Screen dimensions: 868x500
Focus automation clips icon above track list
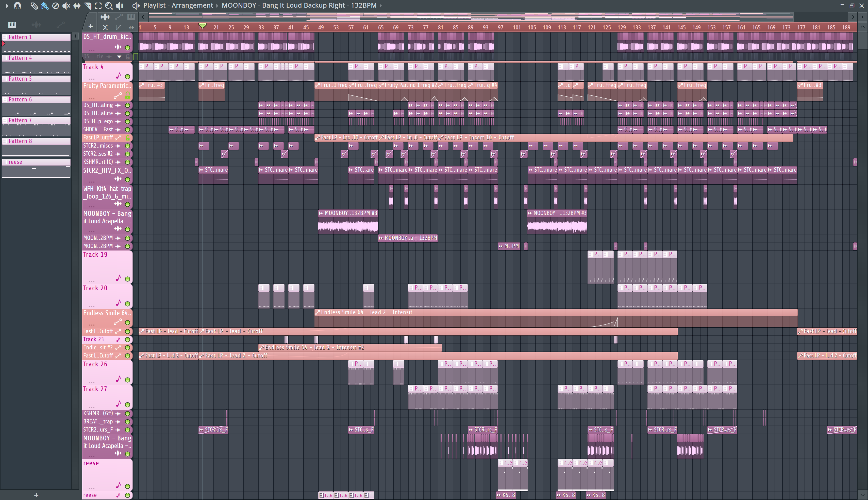pyautogui.click(x=119, y=17)
